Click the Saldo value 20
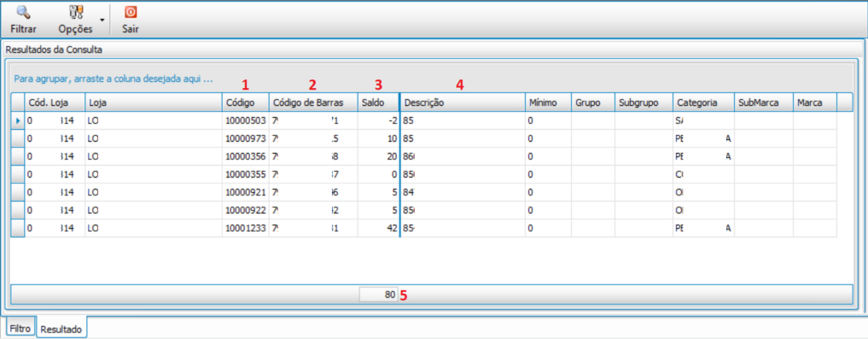The width and height of the screenshot is (868, 339). (378, 156)
